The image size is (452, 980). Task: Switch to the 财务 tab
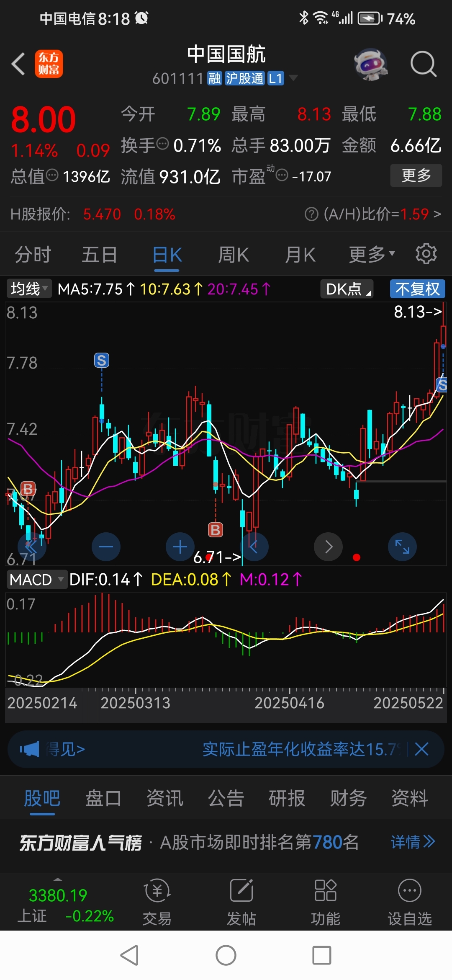349,798
